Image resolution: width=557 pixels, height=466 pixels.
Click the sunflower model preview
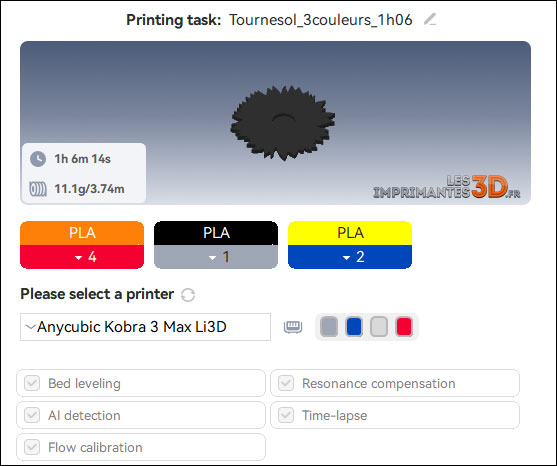coord(282,123)
